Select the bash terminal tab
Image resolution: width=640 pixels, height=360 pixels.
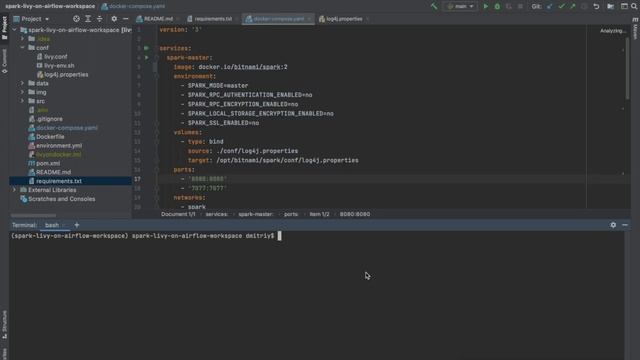pos(52,225)
